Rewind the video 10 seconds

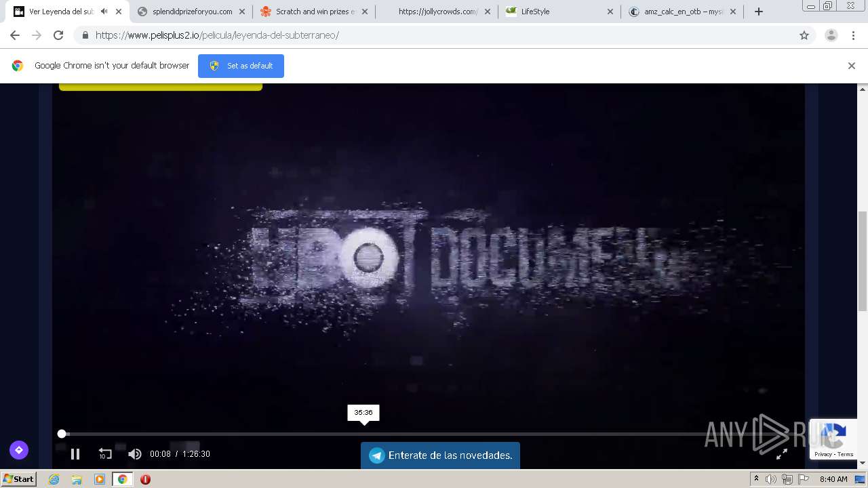[105, 454]
